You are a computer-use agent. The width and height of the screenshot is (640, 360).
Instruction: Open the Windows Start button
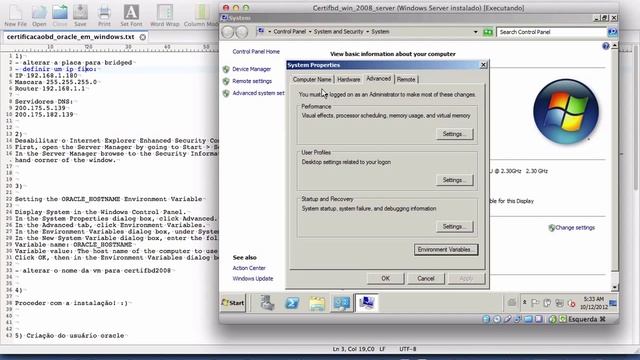click(233, 303)
